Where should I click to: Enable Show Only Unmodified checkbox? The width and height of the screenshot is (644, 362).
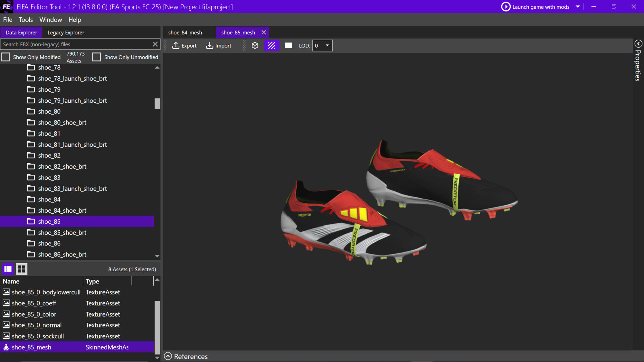[96, 57]
